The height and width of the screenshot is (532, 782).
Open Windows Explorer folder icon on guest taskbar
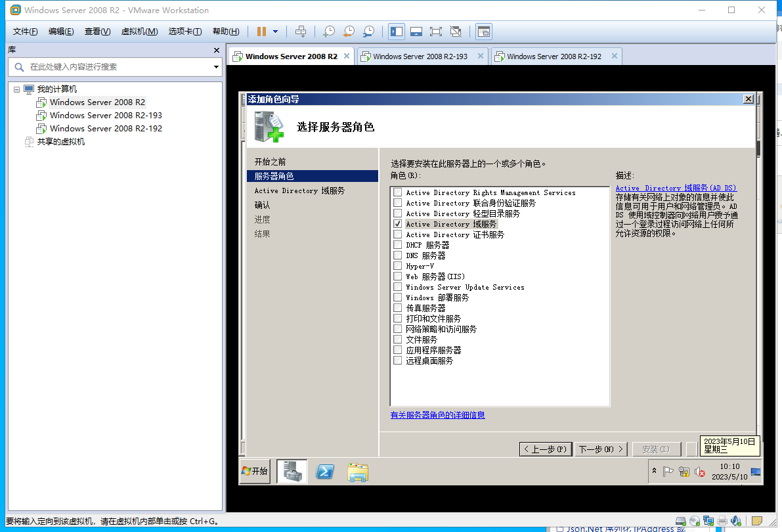coord(358,472)
